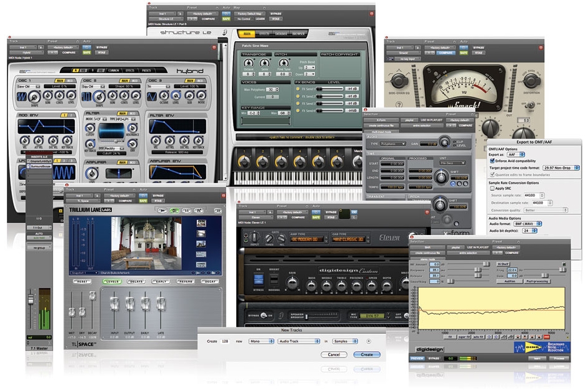
Task: Click COMPARE in the Smack! header
Action: 445,53
